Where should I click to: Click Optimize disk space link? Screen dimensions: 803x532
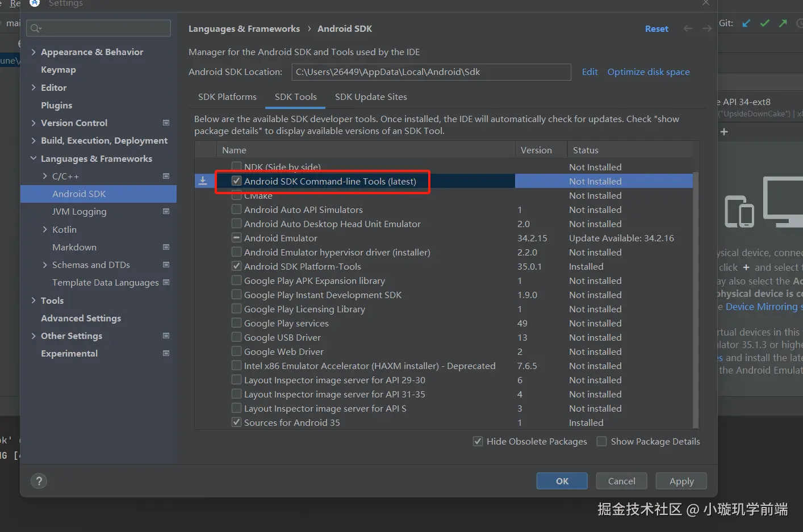coord(649,72)
